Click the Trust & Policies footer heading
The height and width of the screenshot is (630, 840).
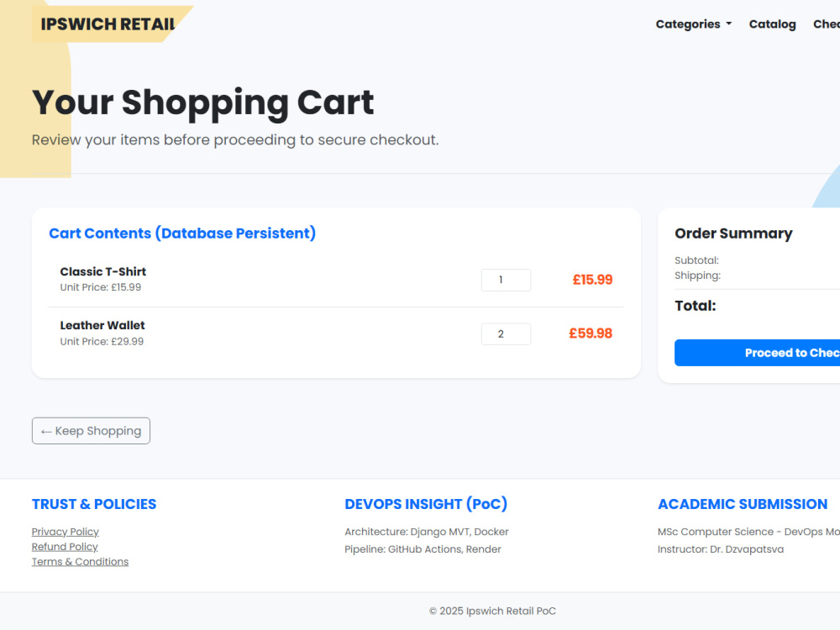tap(94, 504)
